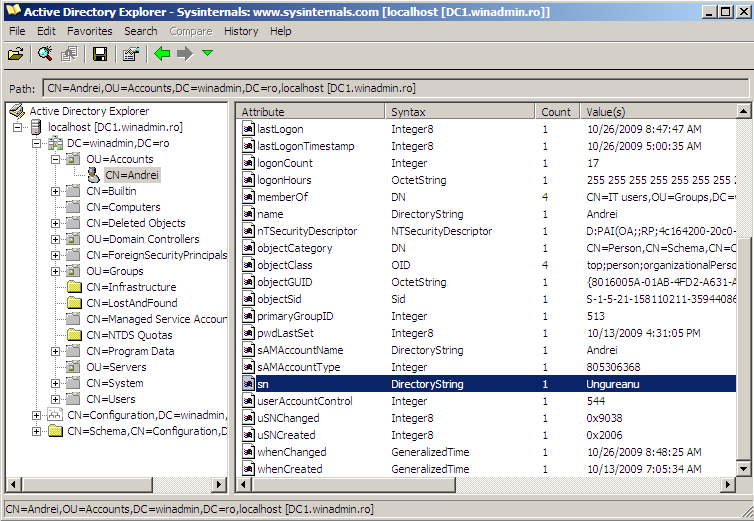Collapse the OU=Accounts node

(55, 159)
